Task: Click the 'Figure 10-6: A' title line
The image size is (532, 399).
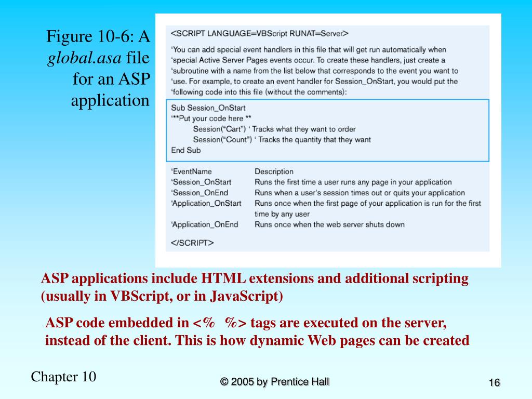Action: (98, 36)
